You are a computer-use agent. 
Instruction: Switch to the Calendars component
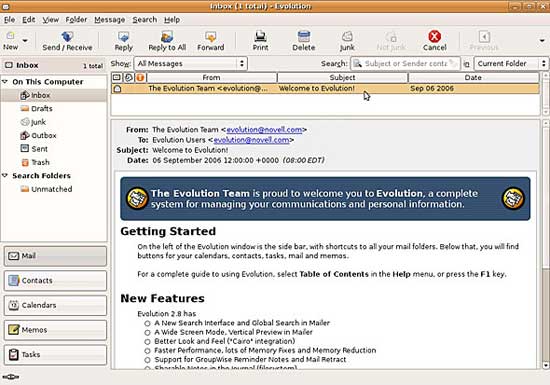click(55, 305)
